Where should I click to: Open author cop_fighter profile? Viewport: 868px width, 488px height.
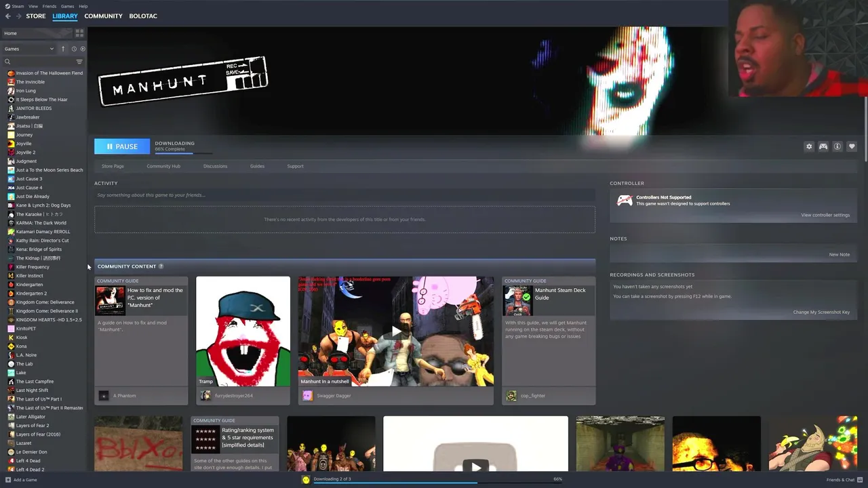pos(533,396)
